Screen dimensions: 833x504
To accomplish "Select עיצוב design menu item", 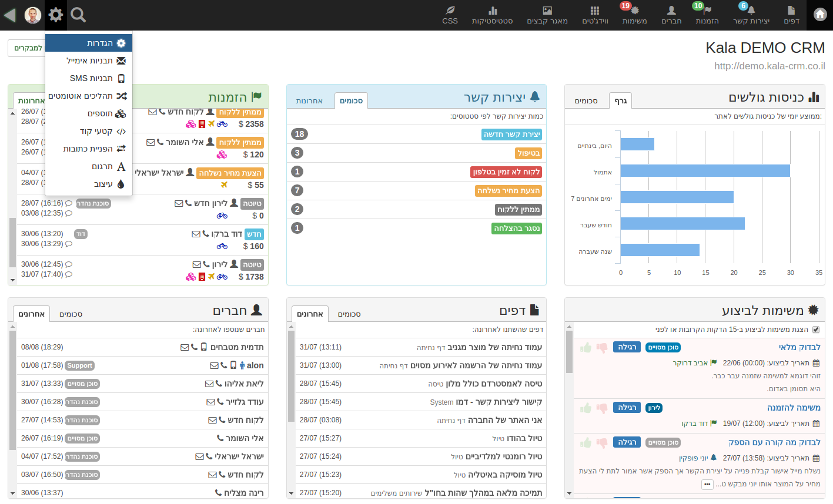I will pyautogui.click(x=89, y=184).
